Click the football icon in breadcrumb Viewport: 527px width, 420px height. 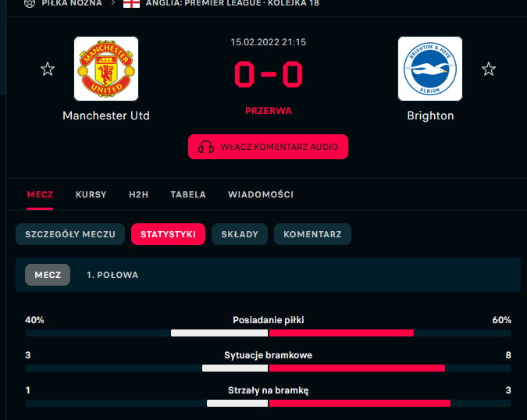point(30,3)
